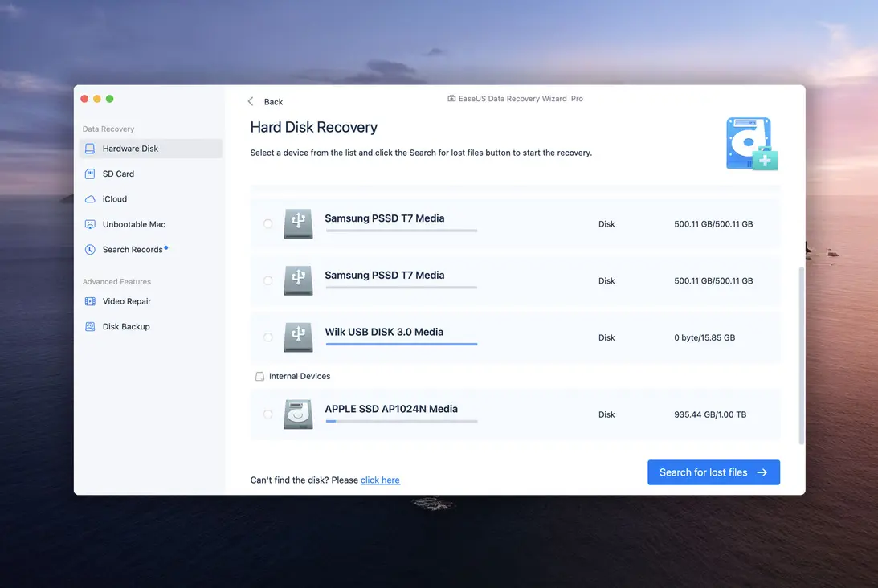Go back using the chevron arrow
The width and height of the screenshot is (878, 588).
(251, 101)
